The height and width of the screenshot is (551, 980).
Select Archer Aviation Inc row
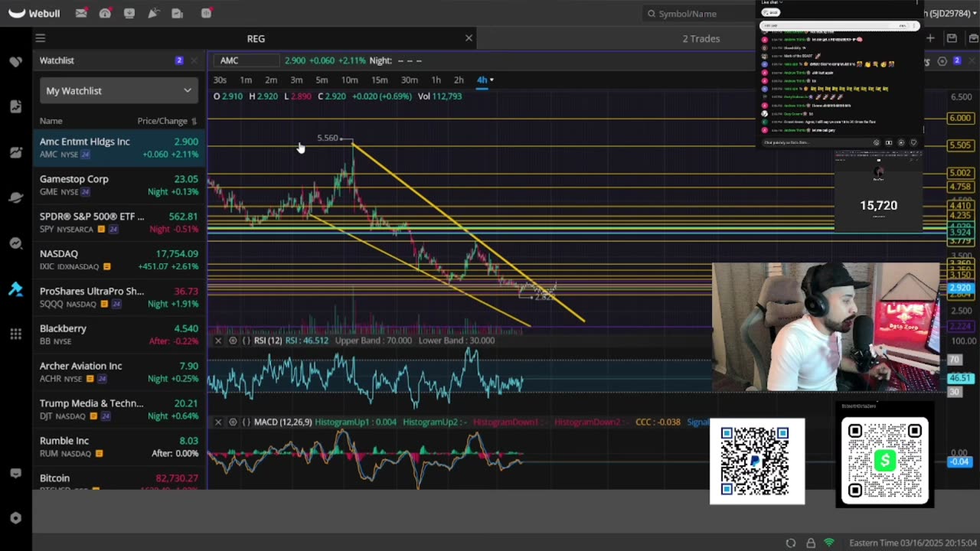[119, 372]
